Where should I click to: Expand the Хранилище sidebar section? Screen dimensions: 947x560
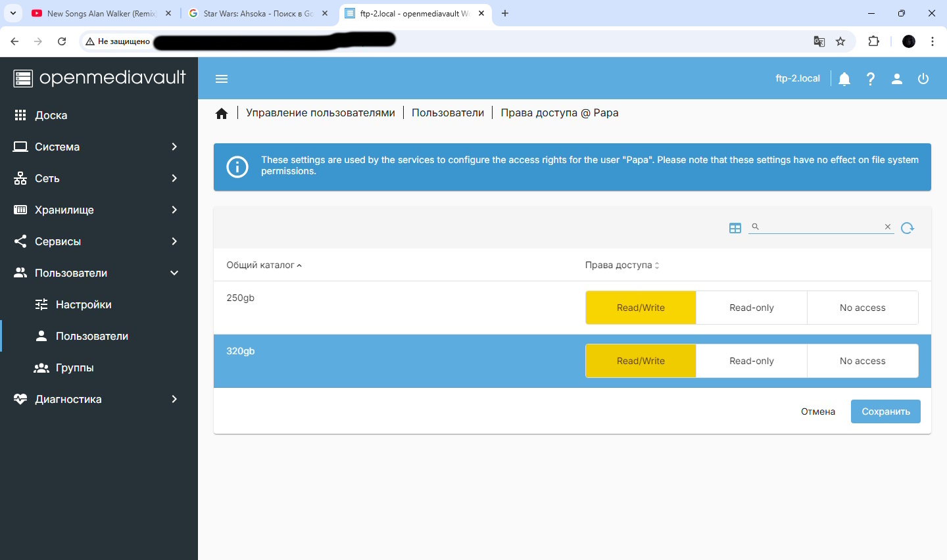click(x=99, y=210)
